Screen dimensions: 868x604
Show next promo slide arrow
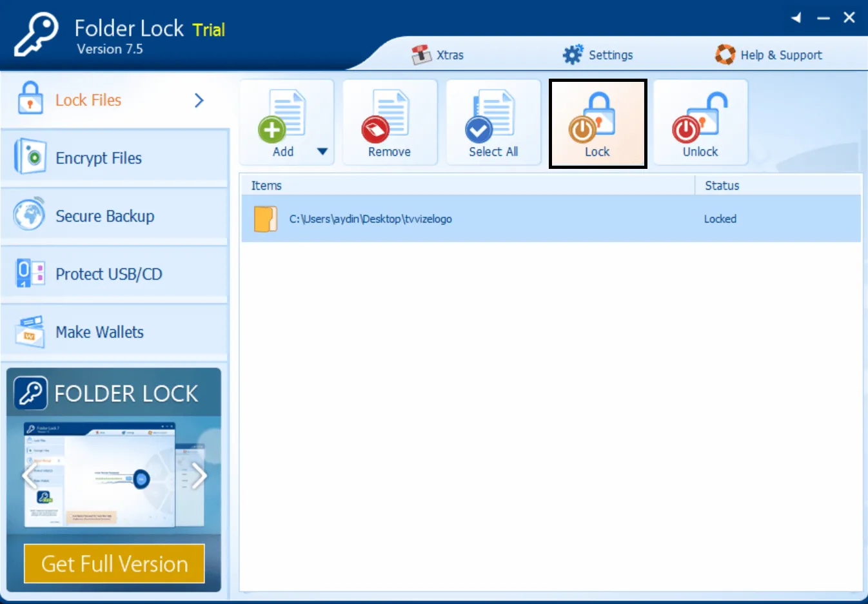coord(199,476)
